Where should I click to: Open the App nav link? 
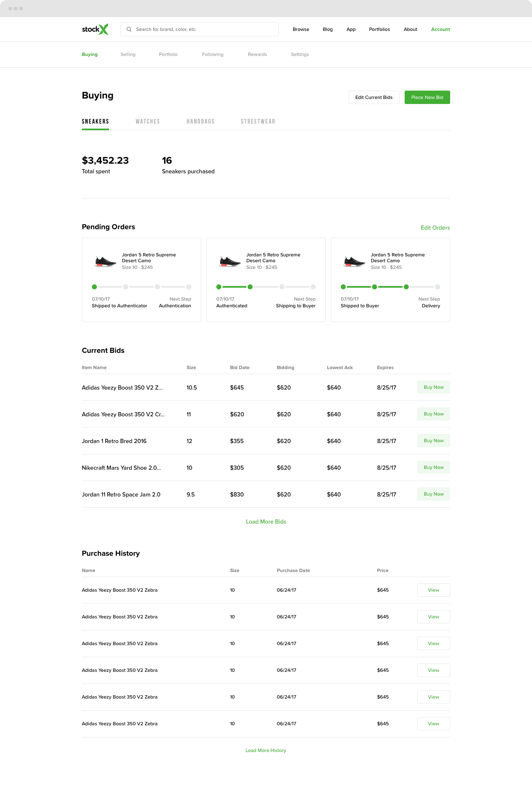(351, 29)
